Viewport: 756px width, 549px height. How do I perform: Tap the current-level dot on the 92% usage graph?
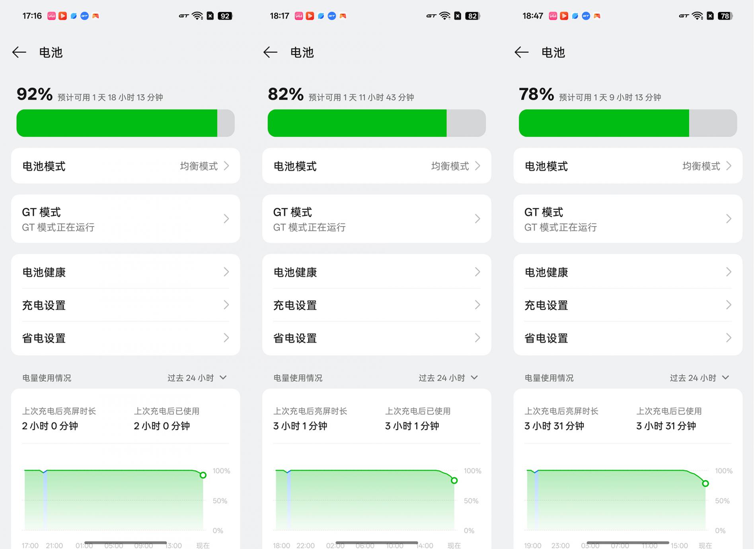tap(203, 475)
